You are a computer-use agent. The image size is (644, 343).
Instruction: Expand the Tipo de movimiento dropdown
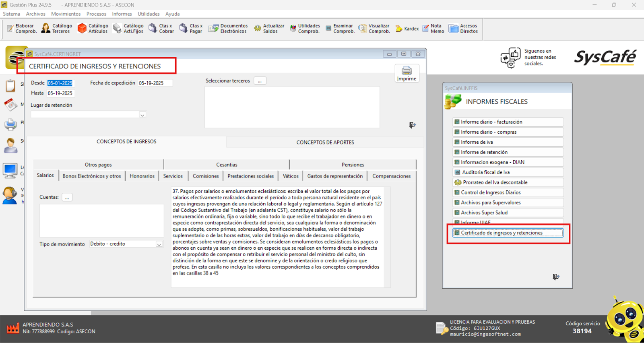click(159, 244)
